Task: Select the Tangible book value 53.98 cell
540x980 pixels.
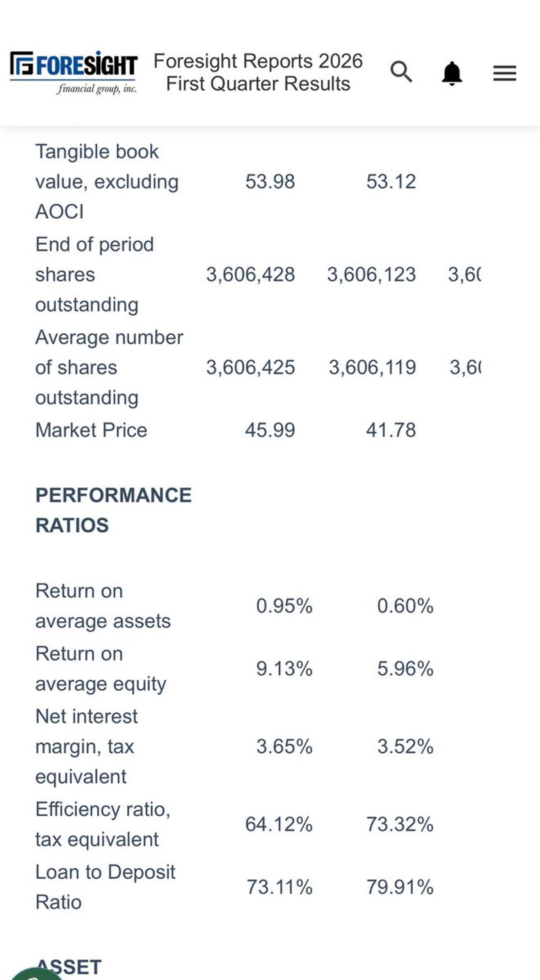Action: pos(270,181)
